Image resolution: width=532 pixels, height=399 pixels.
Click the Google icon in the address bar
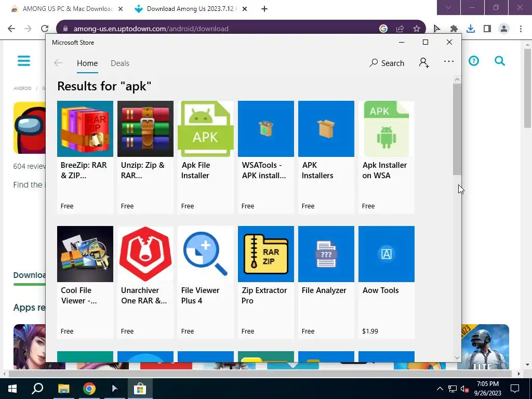click(x=383, y=29)
